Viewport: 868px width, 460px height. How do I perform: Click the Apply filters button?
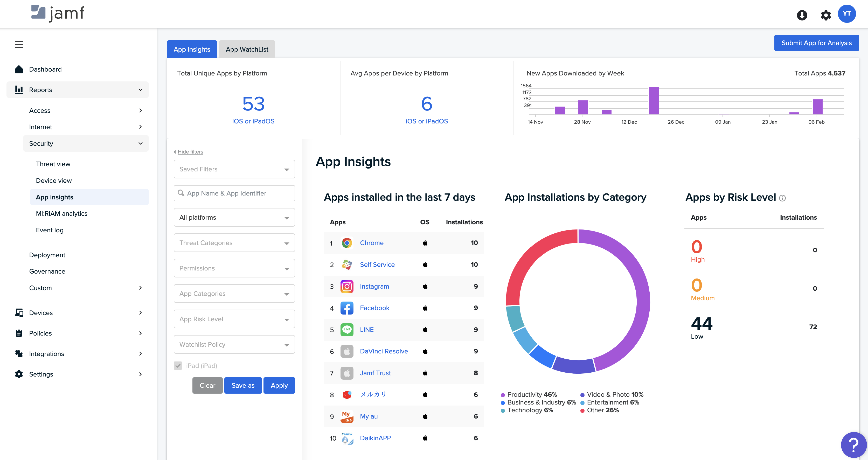pyautogui.click(x=279, y=385)
